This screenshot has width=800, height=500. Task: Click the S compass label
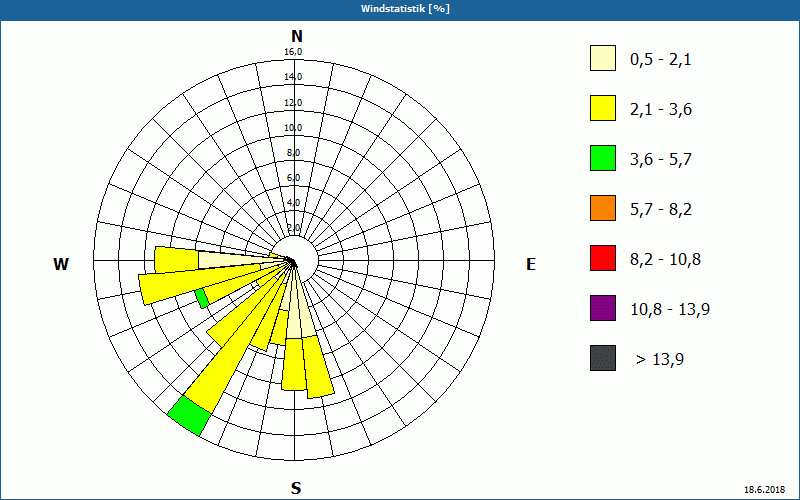pos(296,488)
